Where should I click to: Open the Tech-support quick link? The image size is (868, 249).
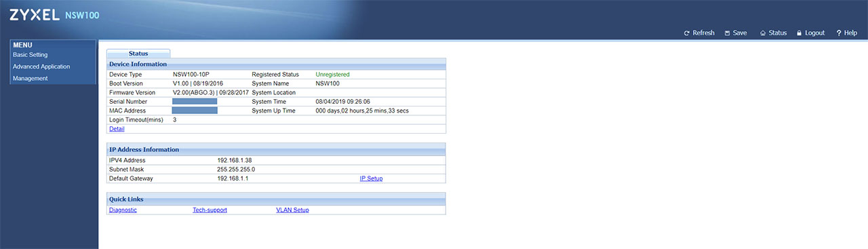(210, 210)
